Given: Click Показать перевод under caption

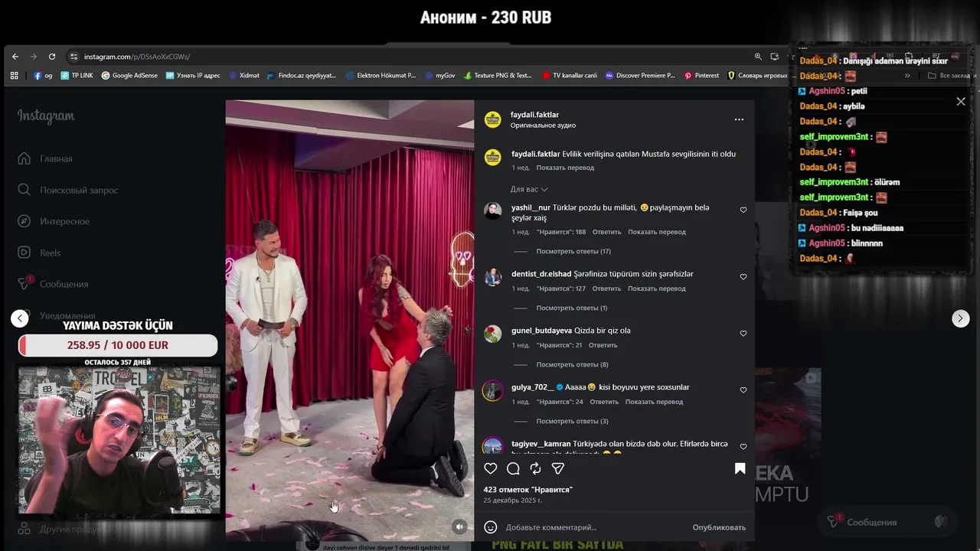Looking at the screenshot, I should click(x=565, y=168).
